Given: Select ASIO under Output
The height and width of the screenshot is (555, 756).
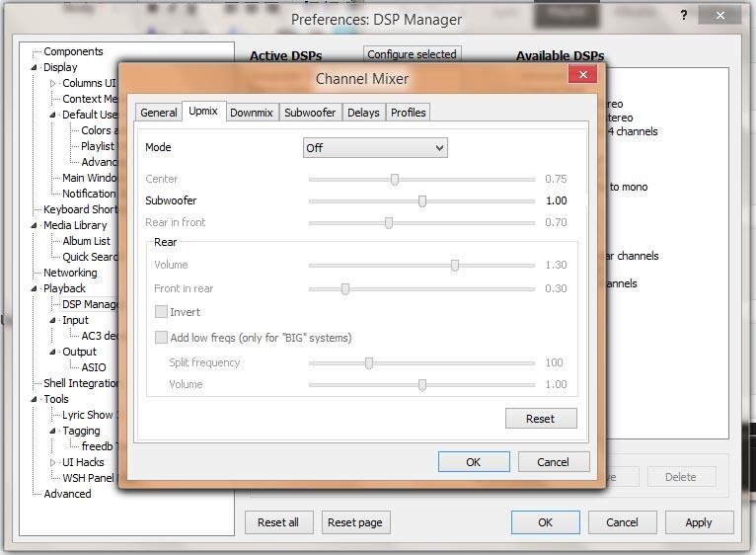Looking at the screenshot, I should point(94,367).
